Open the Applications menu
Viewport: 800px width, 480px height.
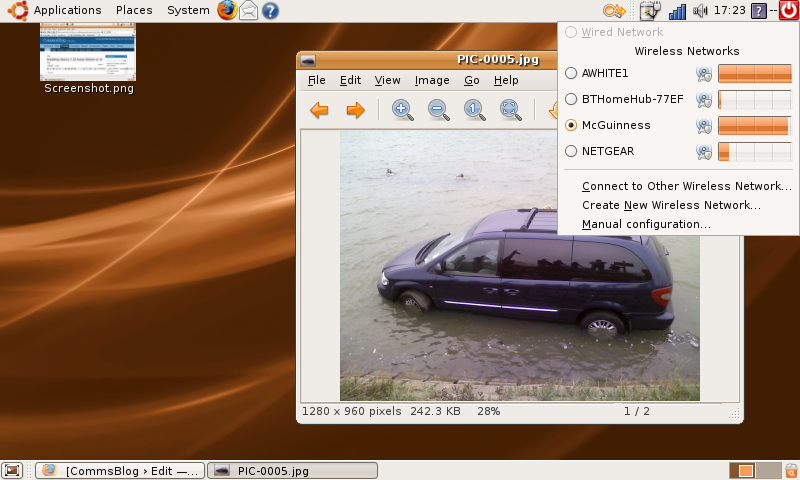tap(67, 10)
